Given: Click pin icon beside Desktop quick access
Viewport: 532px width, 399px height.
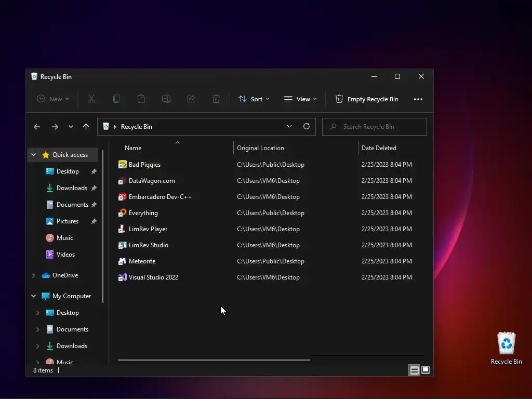Looking at the screenshot, I should [94, 171].
